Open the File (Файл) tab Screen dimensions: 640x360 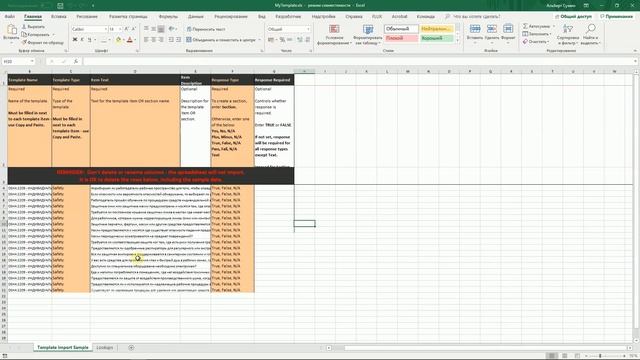[10, 16]
